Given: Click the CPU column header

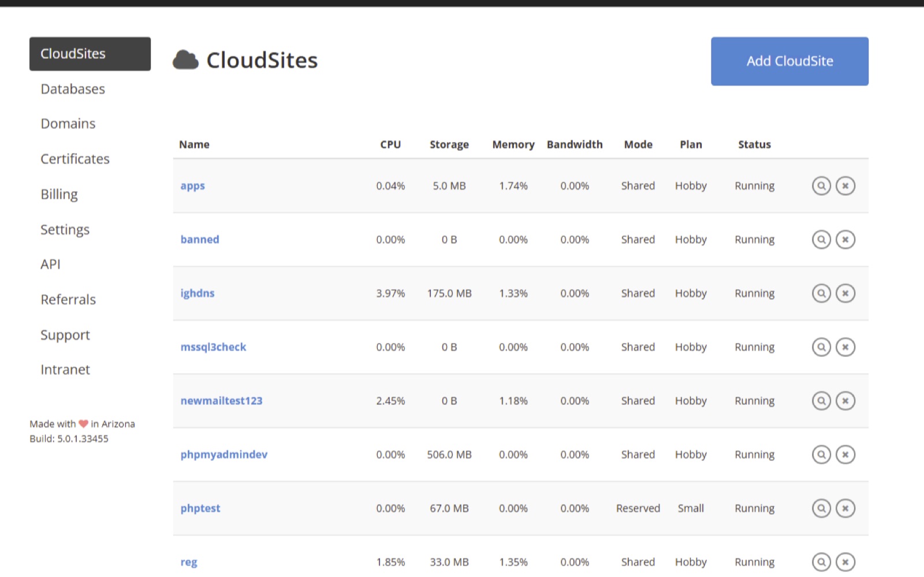Looking at the screenshot, I should coord(390,144).
